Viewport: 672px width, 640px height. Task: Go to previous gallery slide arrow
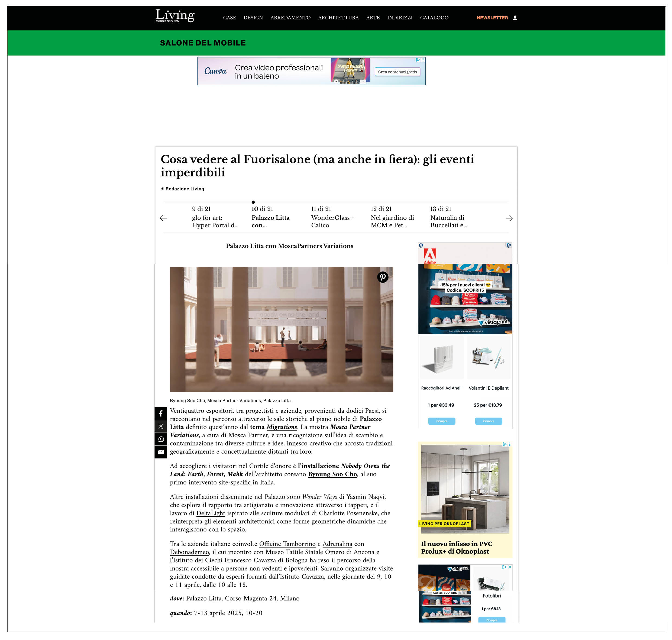(163, 218)
